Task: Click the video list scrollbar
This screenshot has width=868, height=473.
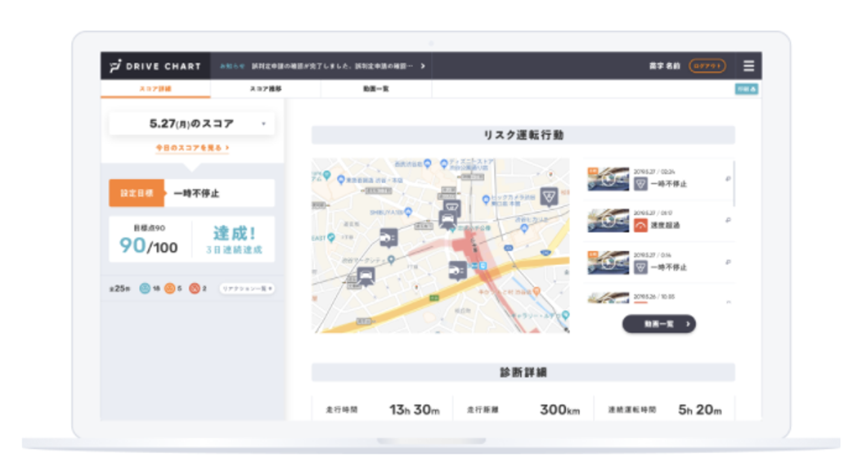Action: pyautogui.click(x=734, y=184)
